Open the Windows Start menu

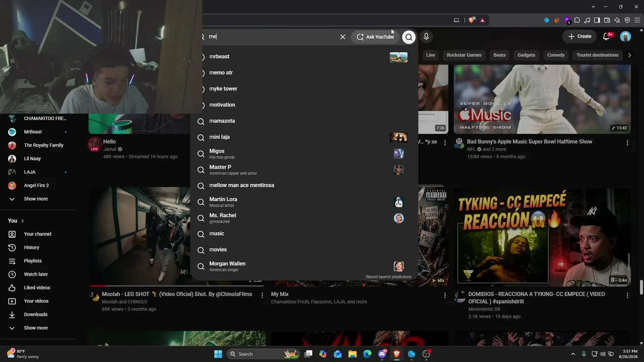coord(218,354)
